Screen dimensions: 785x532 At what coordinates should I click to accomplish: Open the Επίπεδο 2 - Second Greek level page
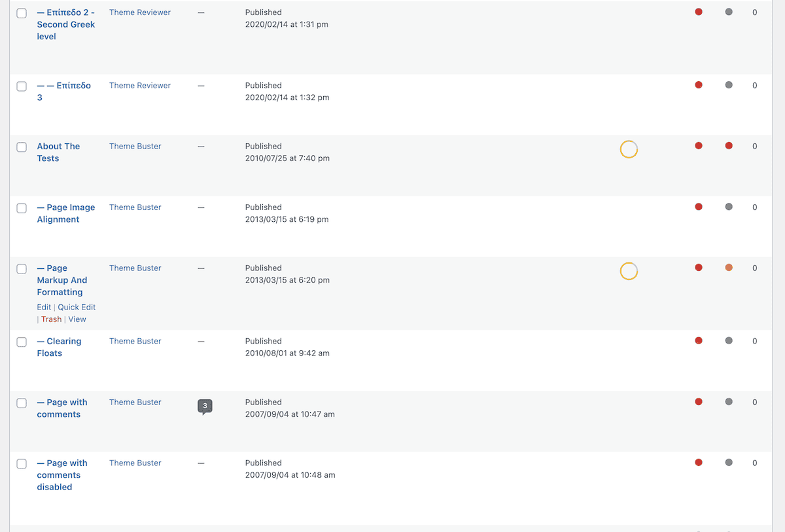coord(66,24)
